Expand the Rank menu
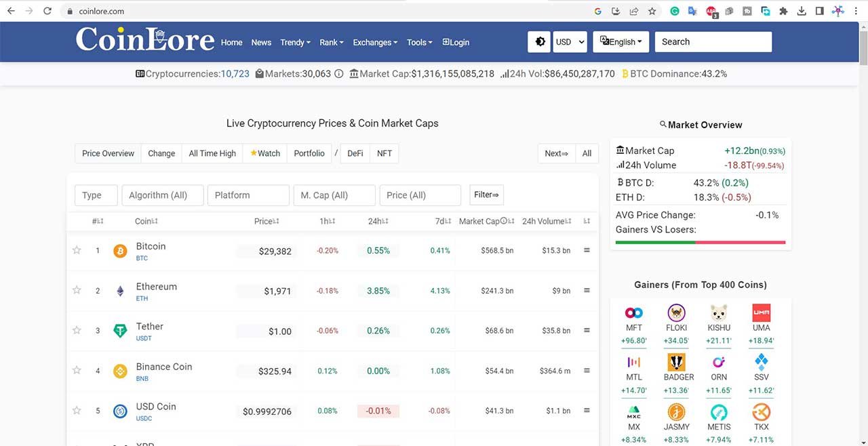Screen dimensions: 868x446 pyautogui.click(x=332, y=42)
